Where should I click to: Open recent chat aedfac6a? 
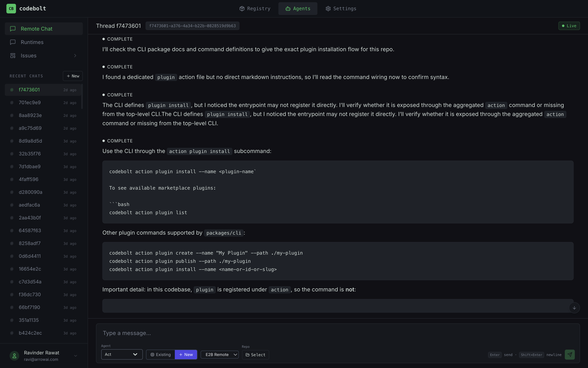pos(43,205)
